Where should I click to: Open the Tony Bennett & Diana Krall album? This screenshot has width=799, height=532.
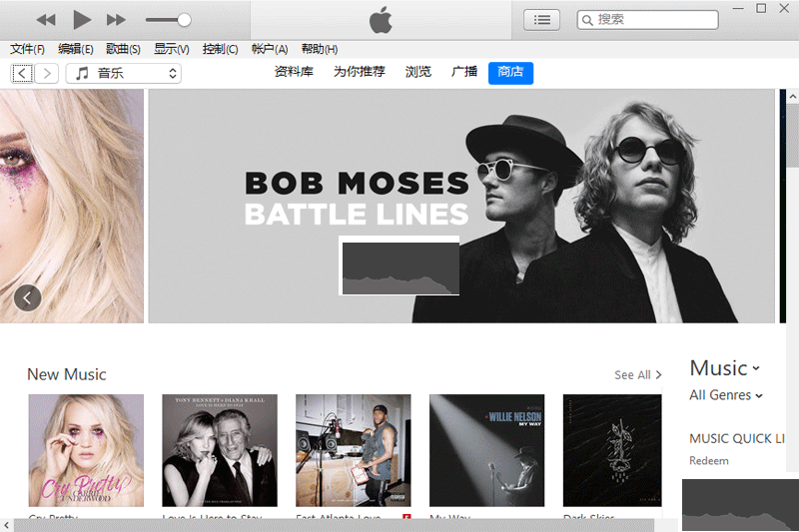pos(220,450)
